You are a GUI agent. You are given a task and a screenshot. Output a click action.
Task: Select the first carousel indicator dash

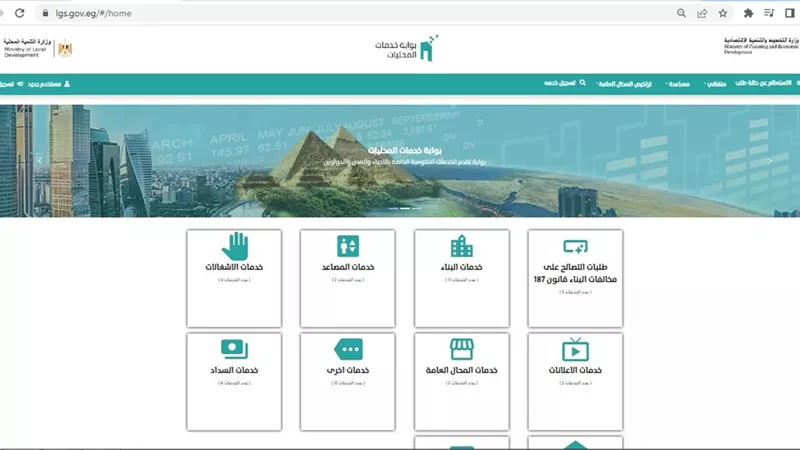[393, 208]
